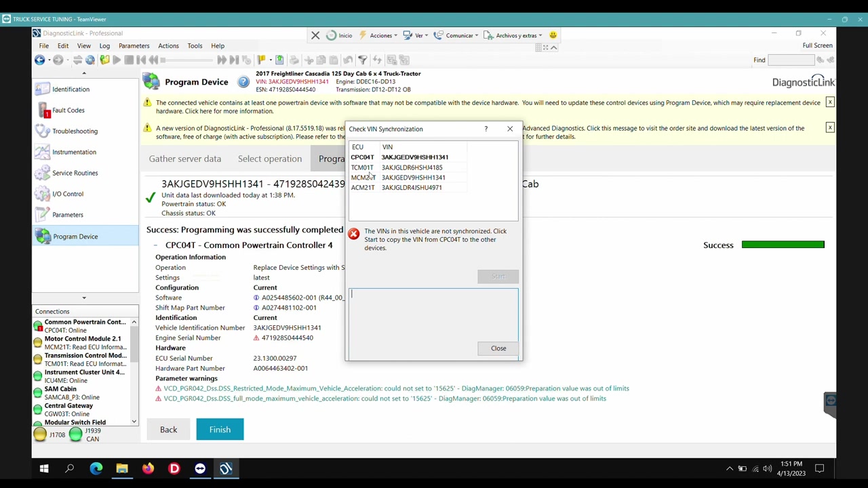Click TeamViewer Inicio button
The width and height of the screenshot is (868, 488).
point(339,35)
